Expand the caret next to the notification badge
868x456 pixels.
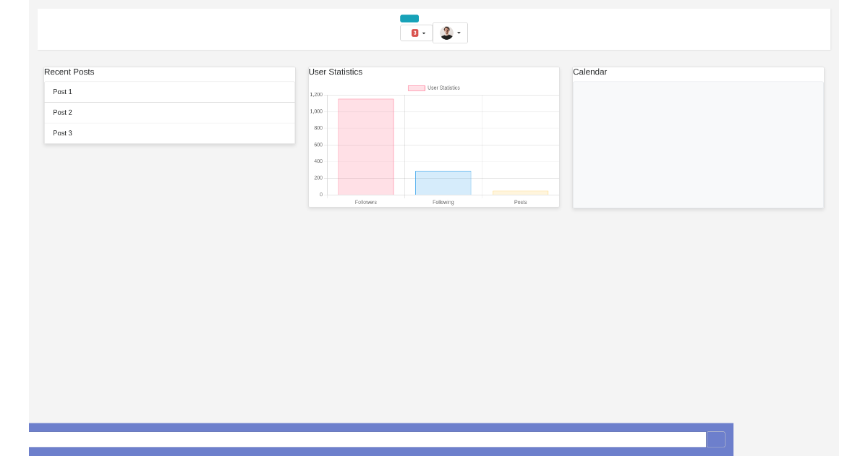[x=423, y=33]
